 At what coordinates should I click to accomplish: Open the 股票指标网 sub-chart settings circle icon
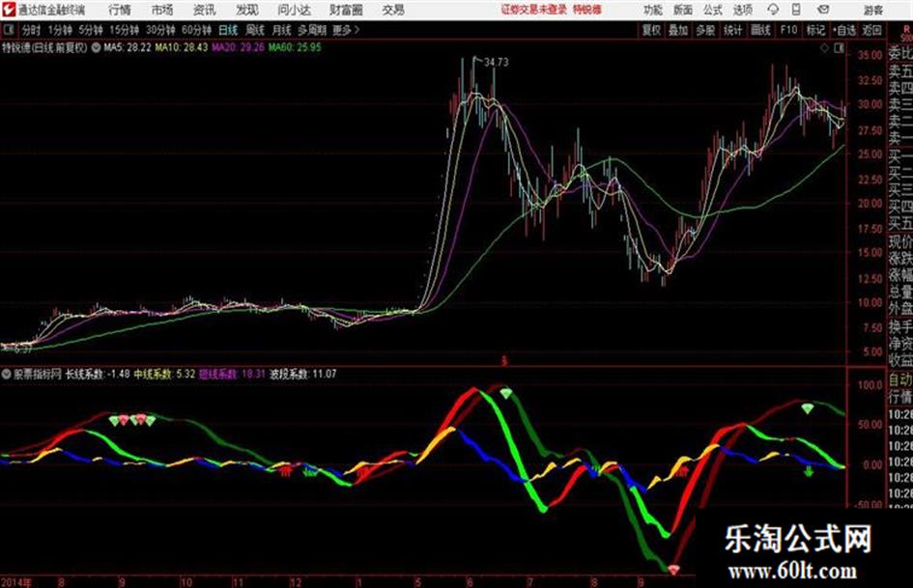[7, 375]
